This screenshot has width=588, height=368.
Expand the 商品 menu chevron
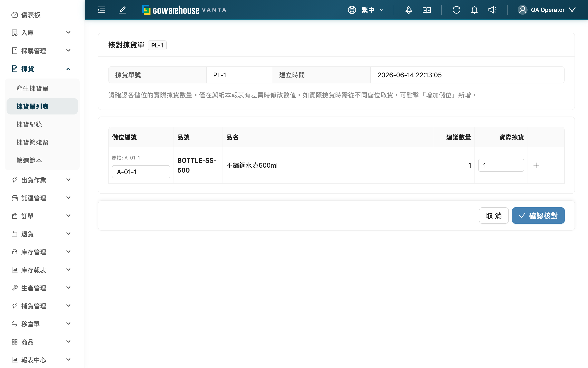(68, 342)
